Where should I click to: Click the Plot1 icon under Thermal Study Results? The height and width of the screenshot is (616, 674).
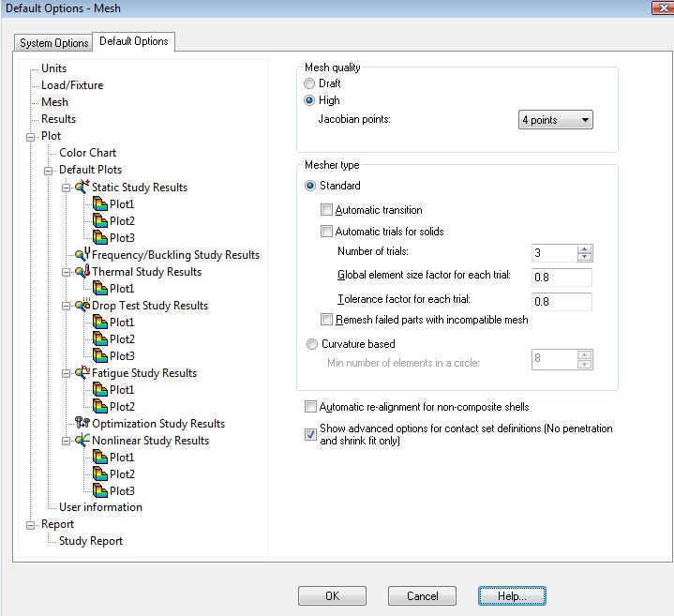pos(100,288)
